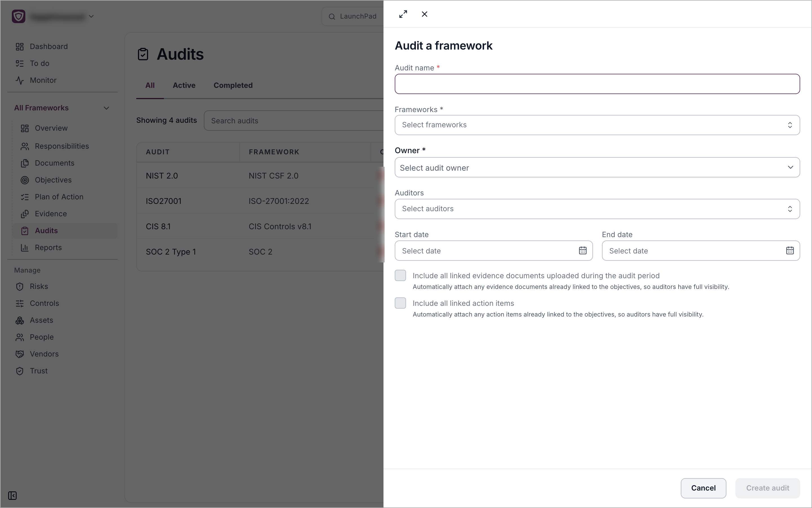Click the Cancel button
812x508 pixels.
(x=703, y=488)
